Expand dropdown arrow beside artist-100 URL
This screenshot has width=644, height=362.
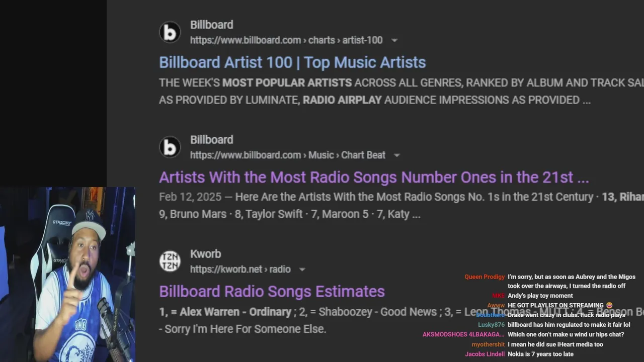394,40
